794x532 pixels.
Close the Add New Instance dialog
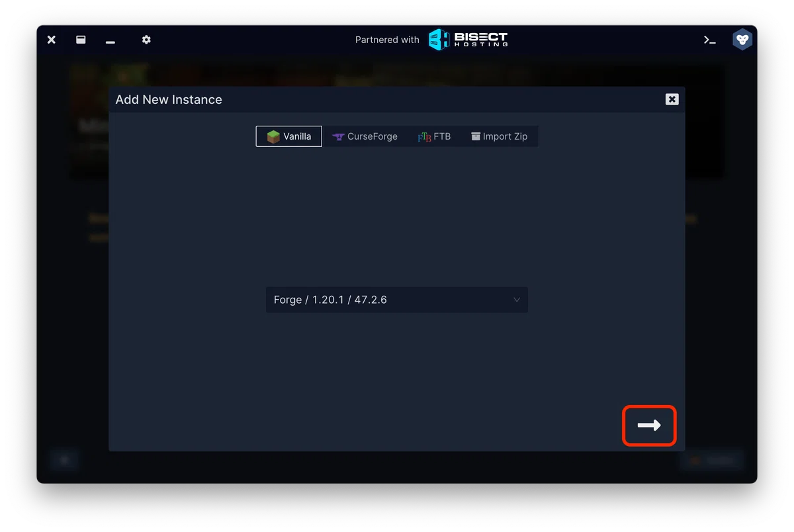[672, 99]
